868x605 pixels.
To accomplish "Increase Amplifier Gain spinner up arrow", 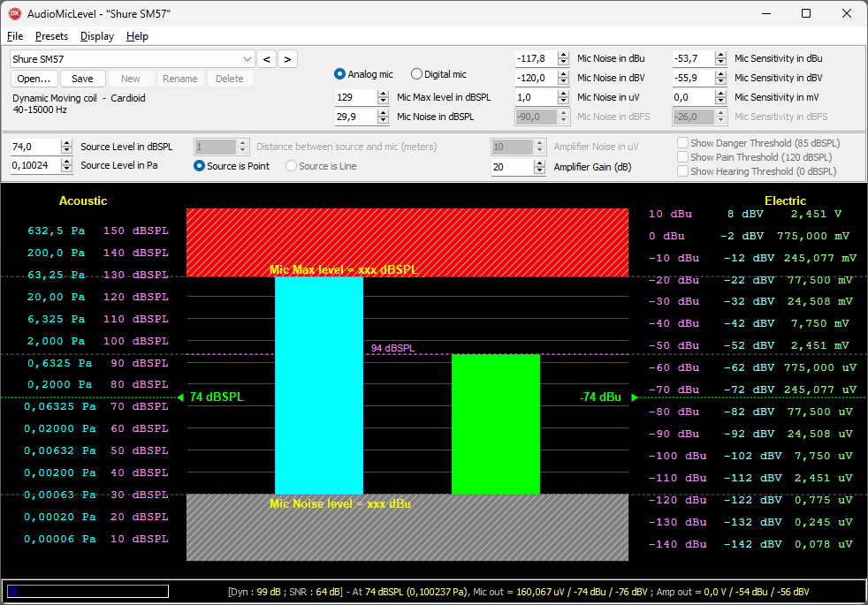I will pos(540,163).
